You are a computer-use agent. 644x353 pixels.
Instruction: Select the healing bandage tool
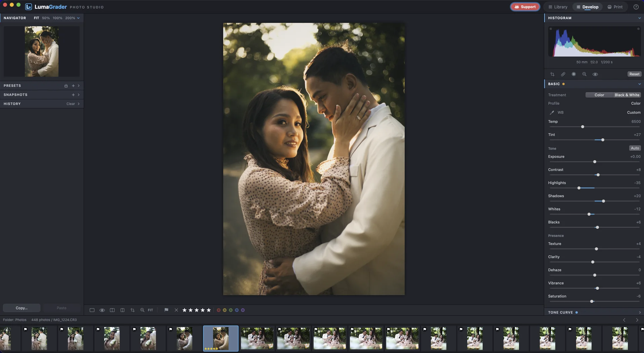[x=563, y=74]
